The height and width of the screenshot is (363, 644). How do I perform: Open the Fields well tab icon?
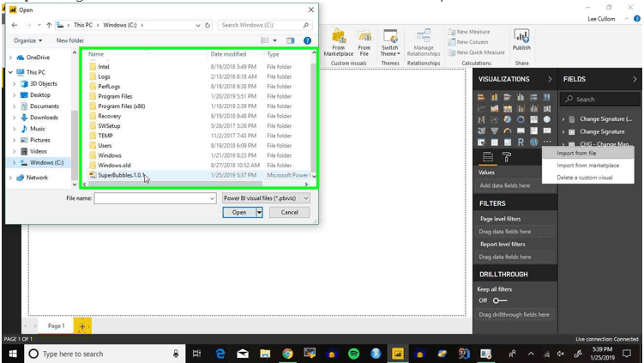pyautogui.click(x=488, y=157)
